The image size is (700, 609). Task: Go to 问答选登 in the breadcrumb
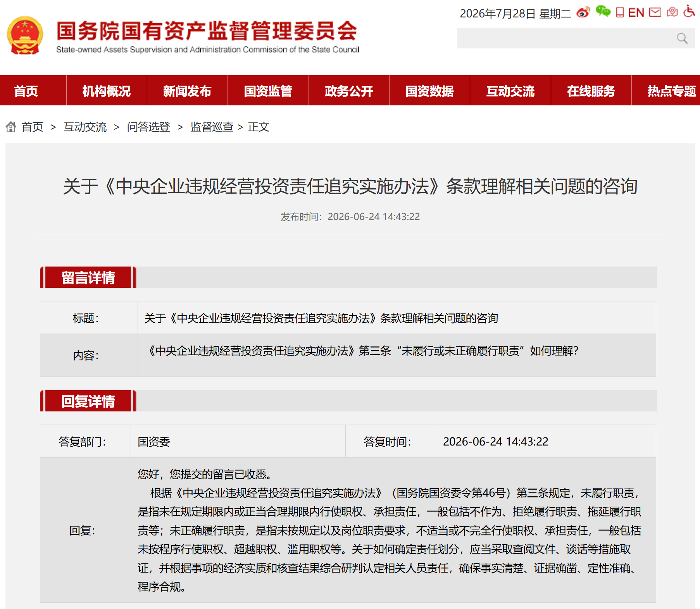pos(148,127)
